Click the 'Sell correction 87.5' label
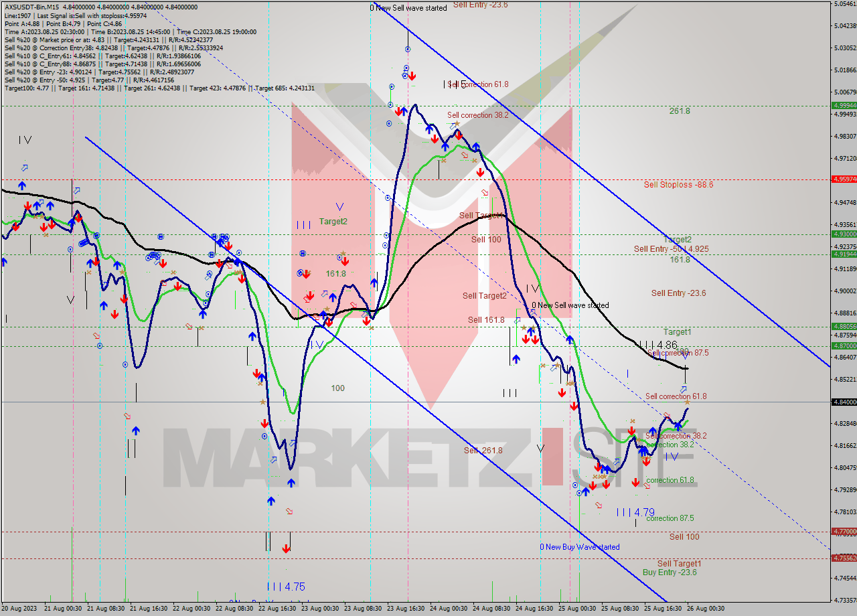The image size is (857, 616). [678, 352]
